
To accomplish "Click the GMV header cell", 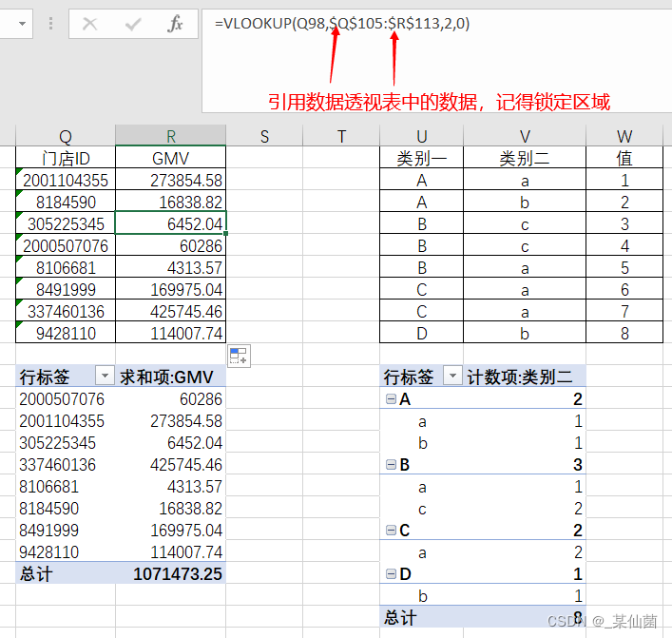I will tap(170, 158).
